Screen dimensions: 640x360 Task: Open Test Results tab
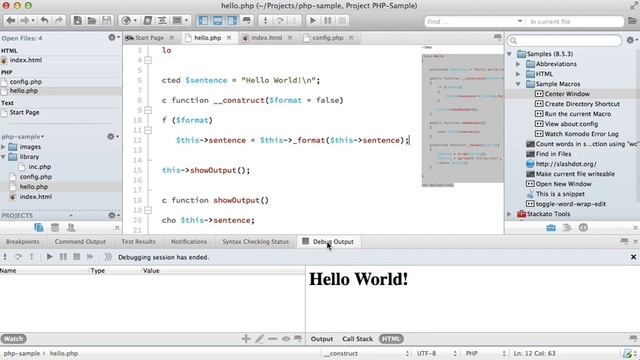click(138, 242)
